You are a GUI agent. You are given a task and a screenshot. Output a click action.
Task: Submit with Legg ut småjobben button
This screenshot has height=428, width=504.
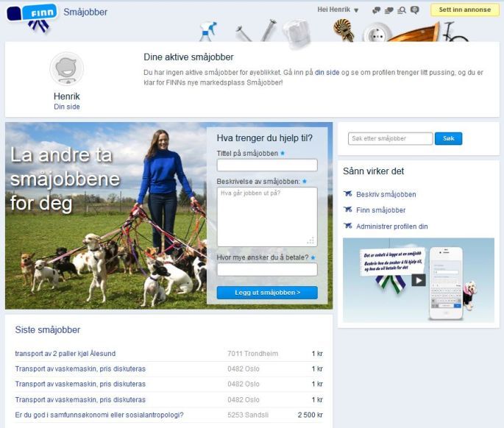click(x=267, y=293)
